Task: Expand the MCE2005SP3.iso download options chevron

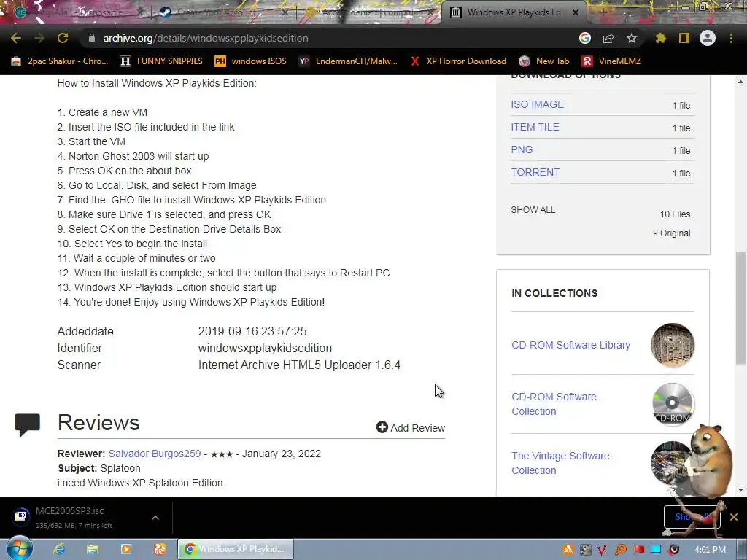Action: click(x=155, y=518)
